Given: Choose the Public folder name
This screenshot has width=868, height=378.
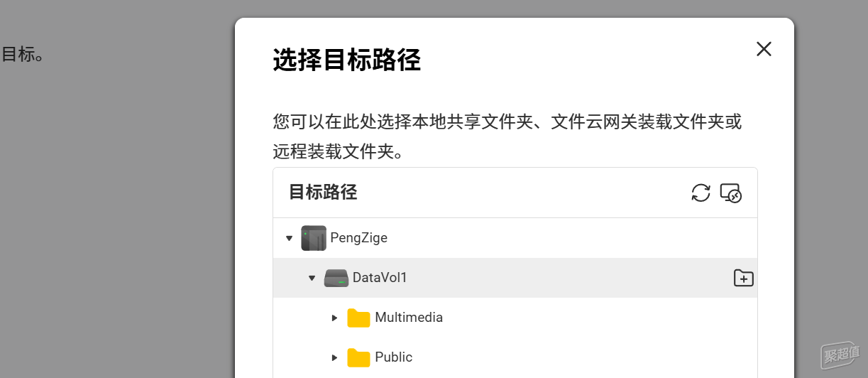Looking at the screenshot, I should [x=393, y=357].
